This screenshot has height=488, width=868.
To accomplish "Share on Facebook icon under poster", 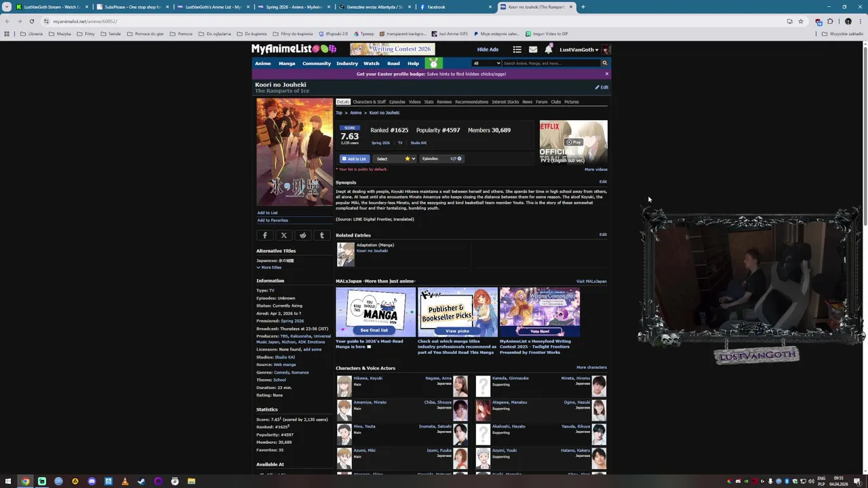I will tap(265, 235).
